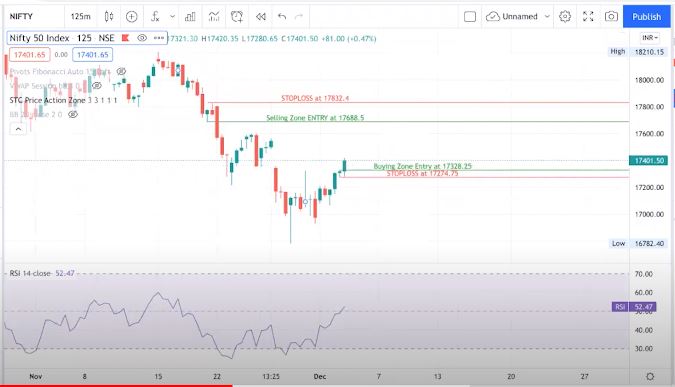Enter fullscreen mode with the expand icon

coord(588,17)
